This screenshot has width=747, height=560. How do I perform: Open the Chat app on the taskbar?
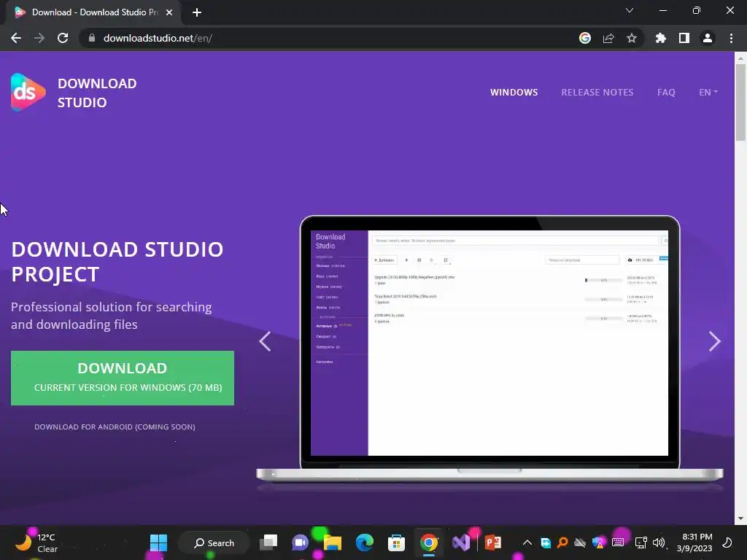300,542
